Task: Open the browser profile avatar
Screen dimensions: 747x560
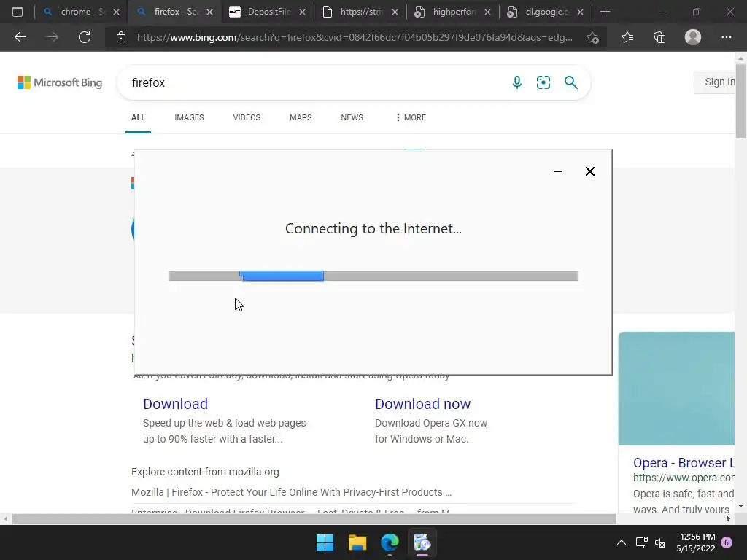Action: coord(693,37)
